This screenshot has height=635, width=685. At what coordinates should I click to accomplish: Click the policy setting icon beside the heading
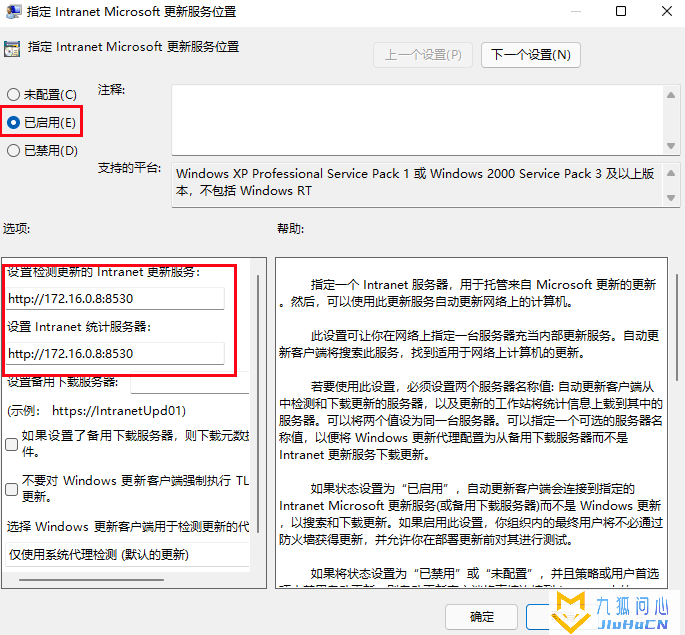point(12,48)
